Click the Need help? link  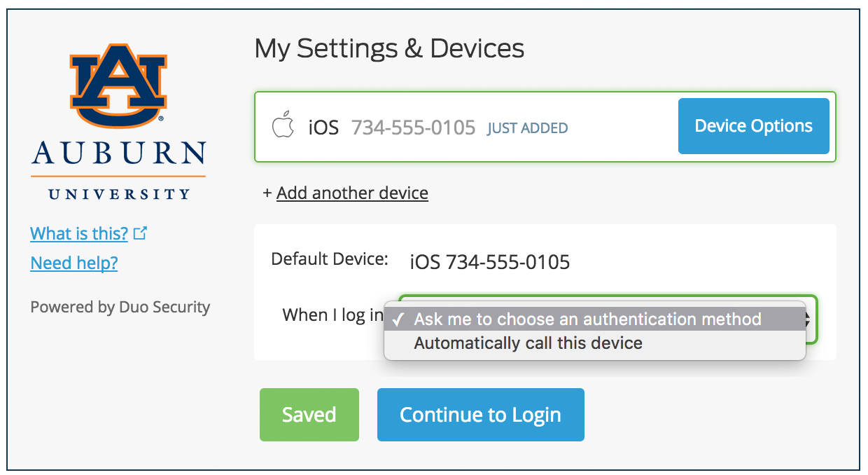pos(74,263)
